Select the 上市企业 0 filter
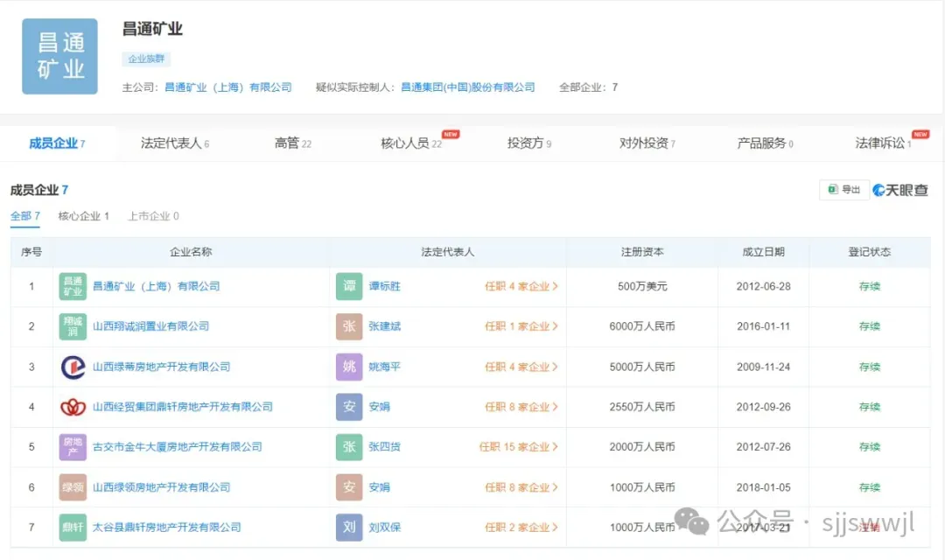Viewport: 945px width, 560px height. [x=153, y=216]
